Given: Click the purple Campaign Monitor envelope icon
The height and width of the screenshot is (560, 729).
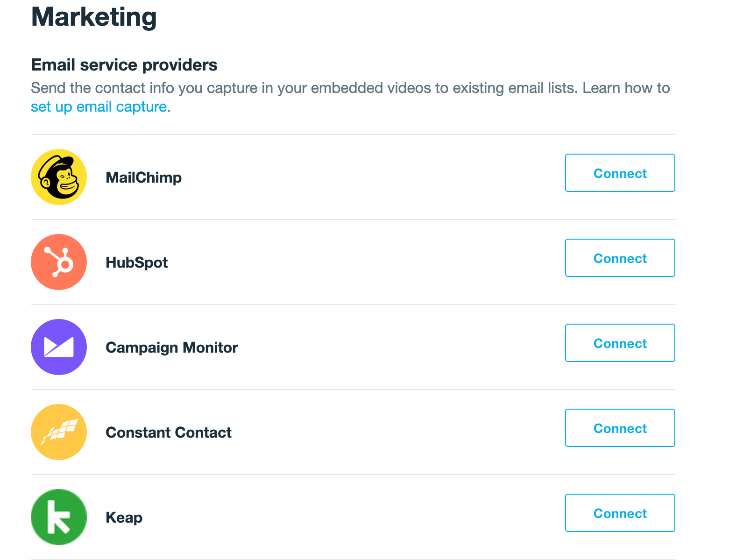Looking at the screenshot, I should [x=59, y=347].
